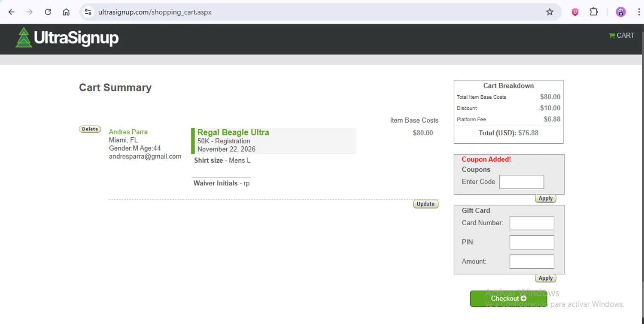Apply the gift card
The height and width of the screenshot is (324, 644).
546,278
